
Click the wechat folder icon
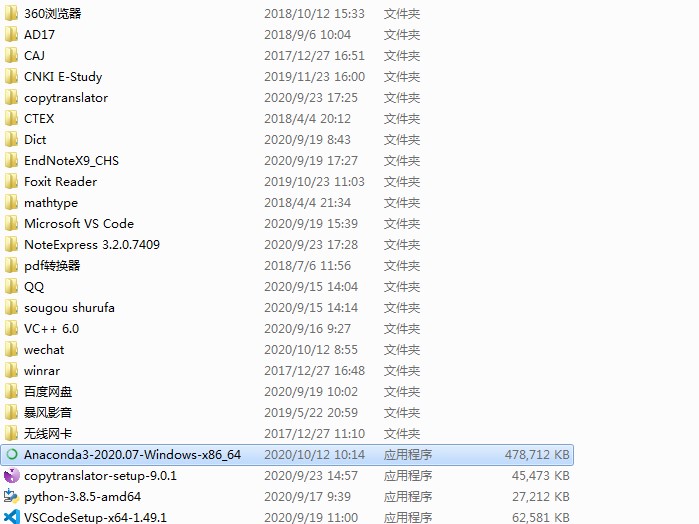11,349
